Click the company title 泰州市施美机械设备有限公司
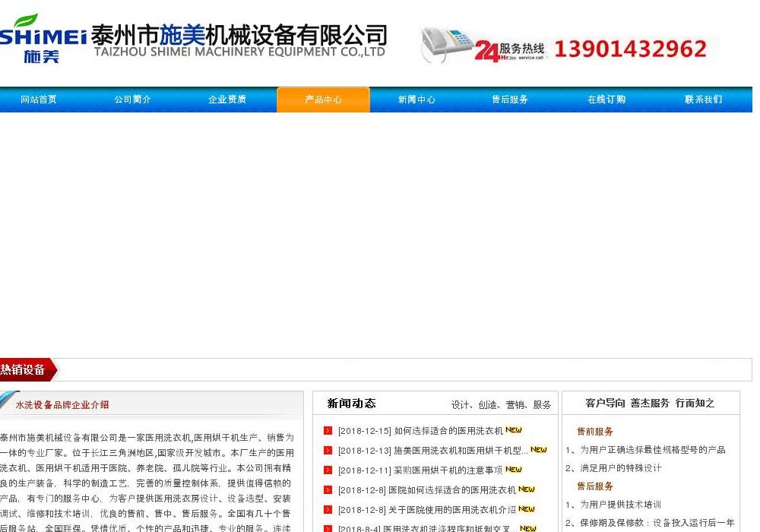The width and height of the screenshot is (760, 532). point(239,35)
